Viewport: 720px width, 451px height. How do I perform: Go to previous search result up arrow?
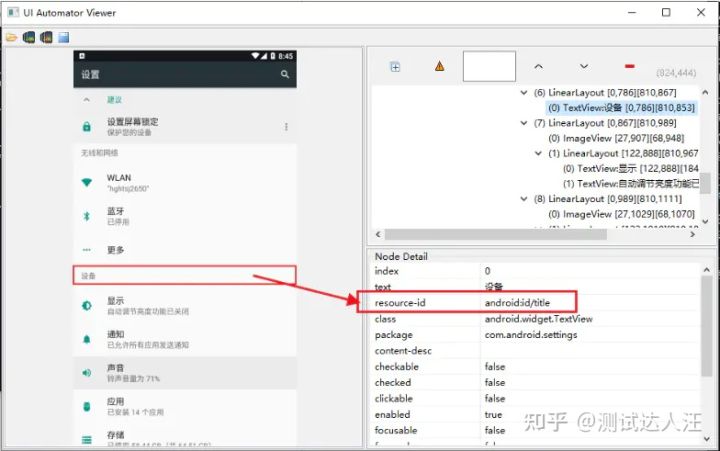click(539, 67)
